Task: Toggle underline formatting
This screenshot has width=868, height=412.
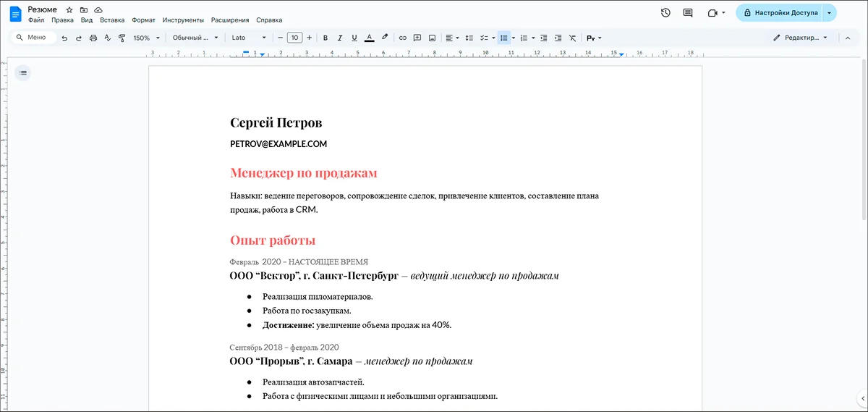Action: pyautogui.click(x=354, y=38)
